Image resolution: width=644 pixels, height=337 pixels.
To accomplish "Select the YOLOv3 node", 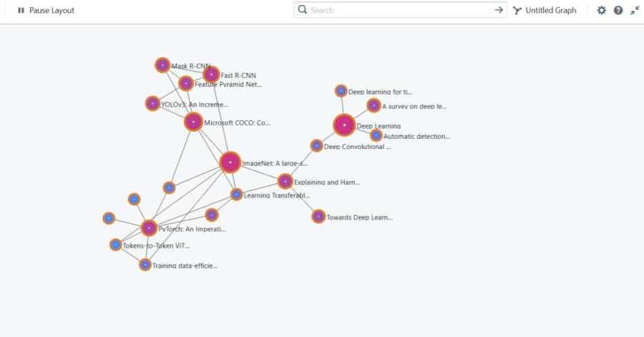I will pos(152,104).
